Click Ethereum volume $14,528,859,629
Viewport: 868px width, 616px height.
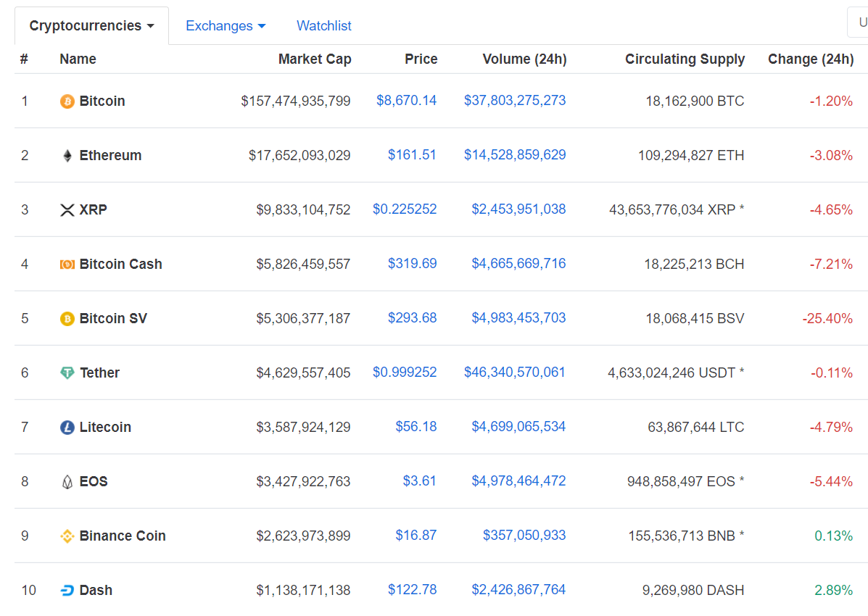515,155
